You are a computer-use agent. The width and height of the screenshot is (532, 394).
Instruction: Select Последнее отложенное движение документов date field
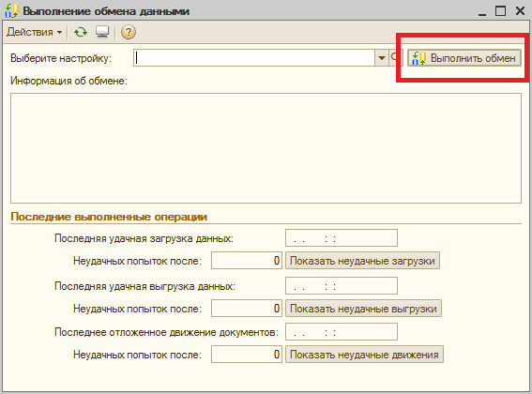click(342, 331)
